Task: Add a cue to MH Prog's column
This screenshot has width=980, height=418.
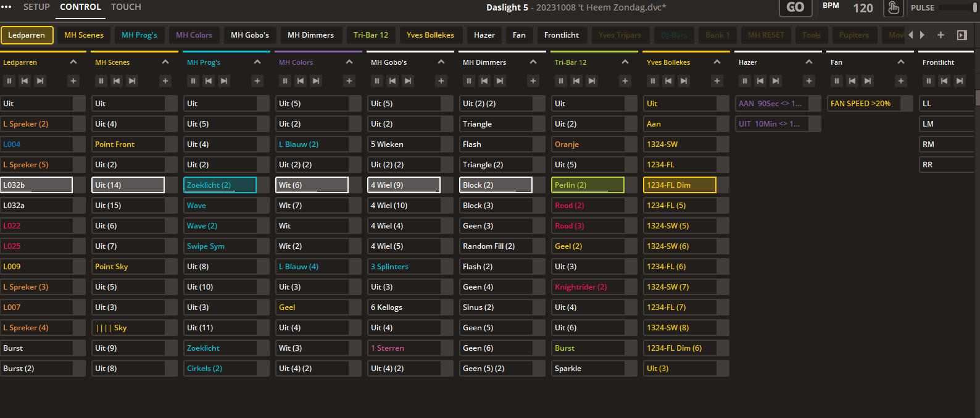Action: click(x=257, y=81)
